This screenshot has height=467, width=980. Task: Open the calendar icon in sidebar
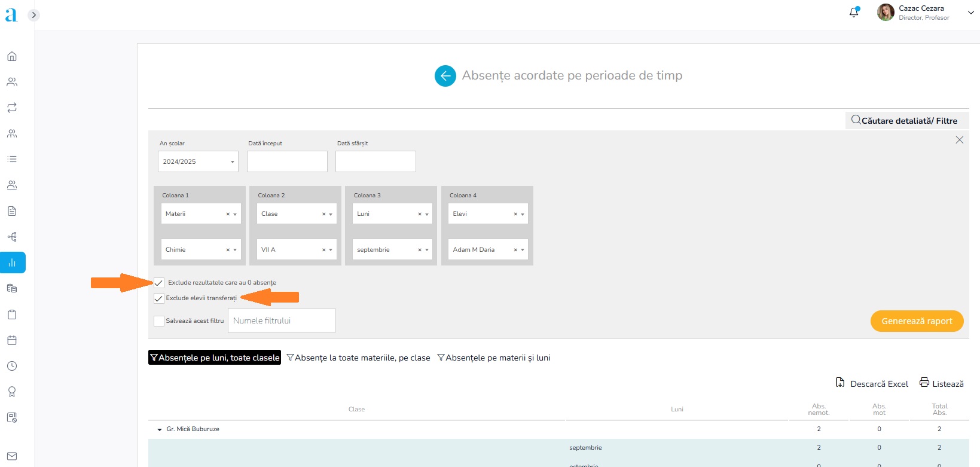12,340
